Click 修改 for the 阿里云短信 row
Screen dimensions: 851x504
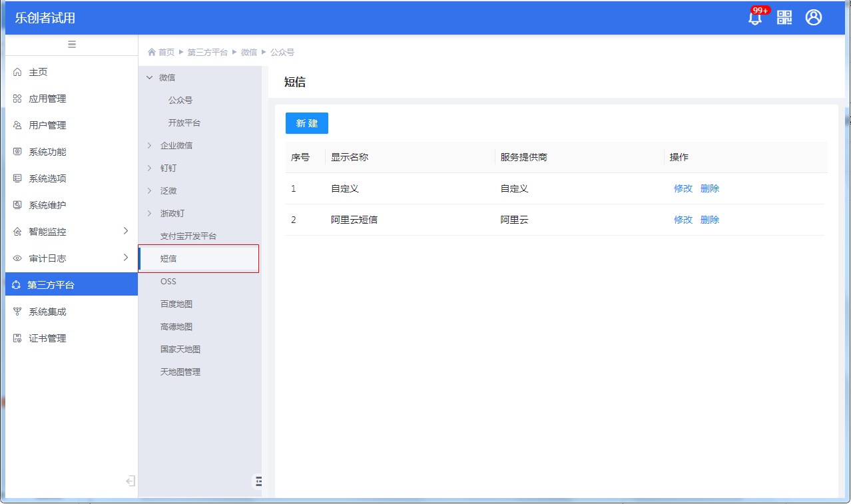[x=683, y=220]
